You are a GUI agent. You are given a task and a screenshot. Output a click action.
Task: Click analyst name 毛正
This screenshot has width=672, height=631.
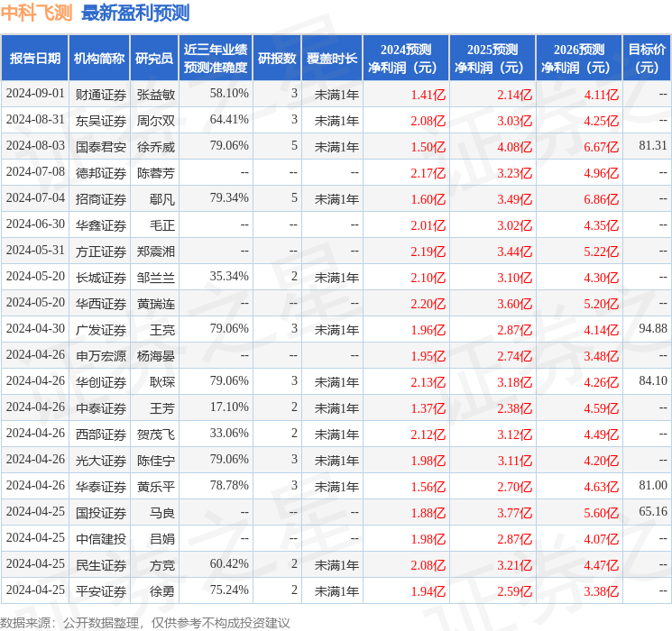pyautogui.click(x=162, y=225)
